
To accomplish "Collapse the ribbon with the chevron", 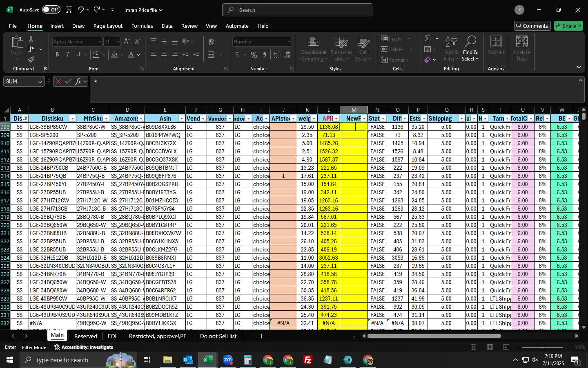I will [579, 67].
